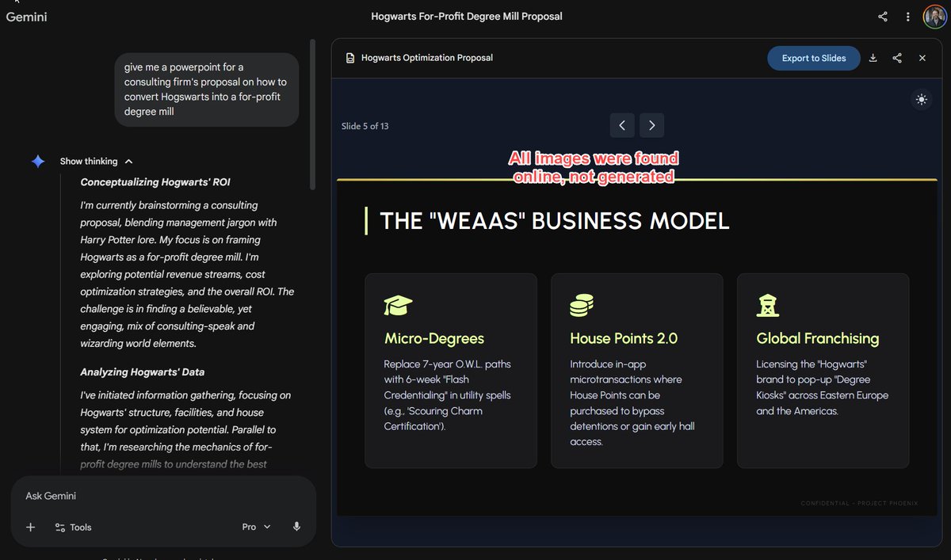Image resolution: width=951 pixels, height=560 pixels.
Task: Click the Global Franchising licensing description
Action: pyautogui.click(x=823, y=387)
